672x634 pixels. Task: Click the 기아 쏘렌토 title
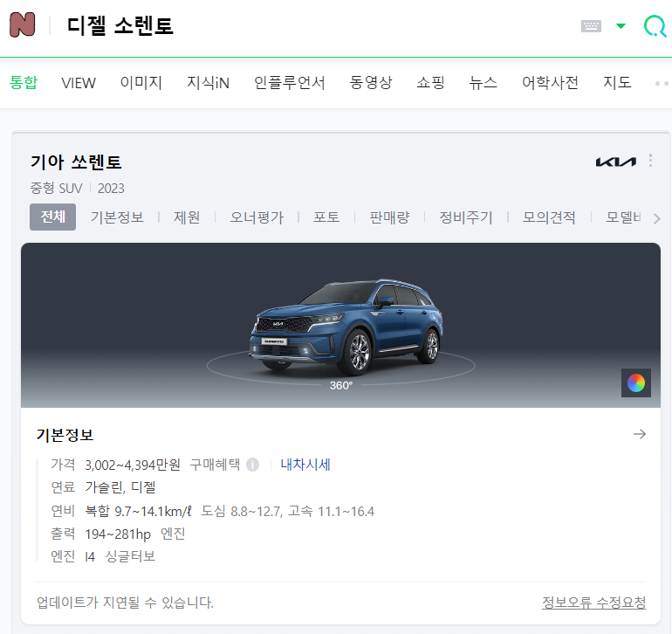click(x=76, y=162)
